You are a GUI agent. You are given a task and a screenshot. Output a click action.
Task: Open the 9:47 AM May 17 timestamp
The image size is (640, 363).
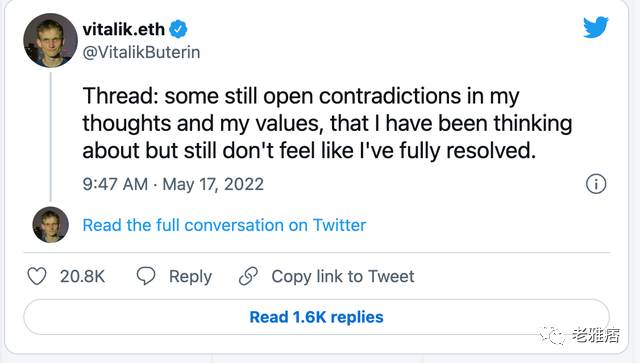(173, 184)
